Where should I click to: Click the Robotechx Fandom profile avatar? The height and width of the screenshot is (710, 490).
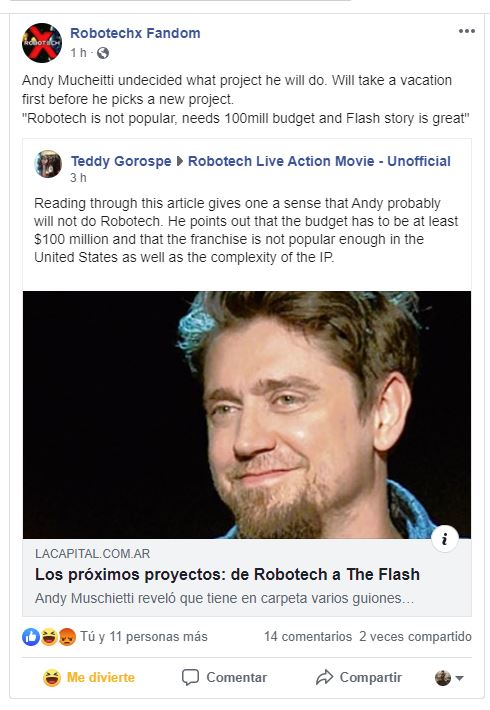point(42,43)
